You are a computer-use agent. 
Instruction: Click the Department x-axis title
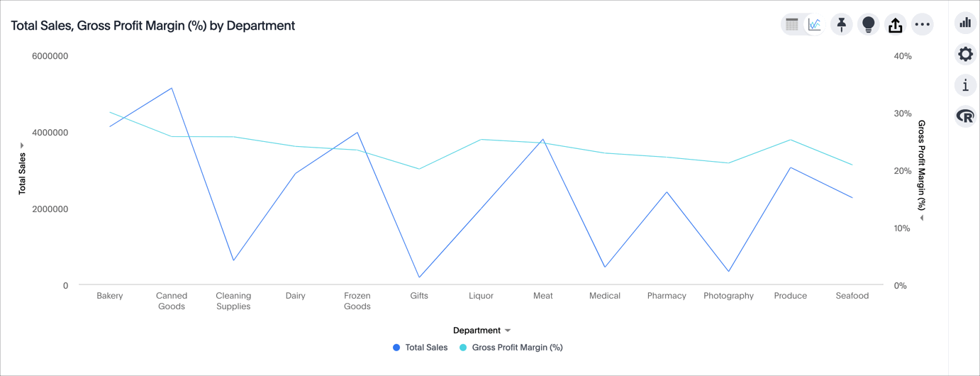(477, 331)
